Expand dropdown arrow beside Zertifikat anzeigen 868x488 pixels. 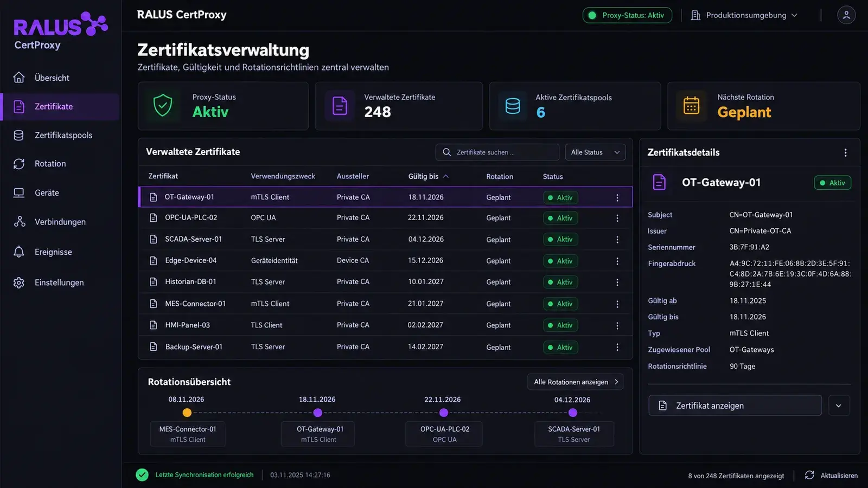point(839,406)
